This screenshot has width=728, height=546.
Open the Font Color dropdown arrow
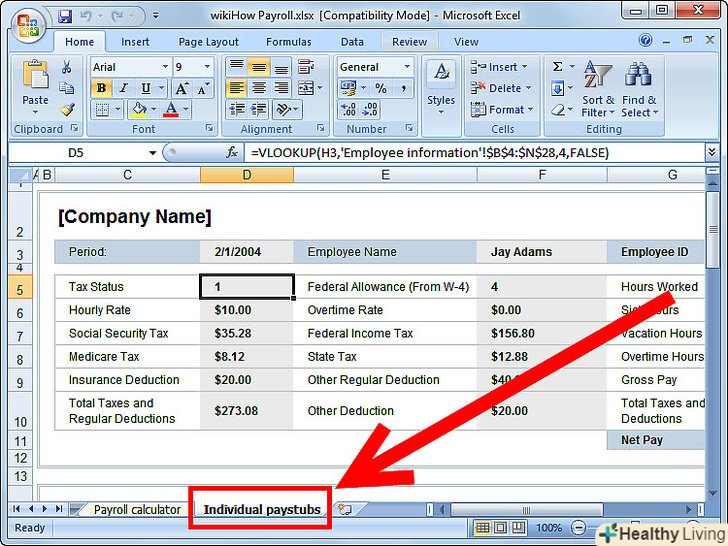pyautogui.click(x=186, y=110)
